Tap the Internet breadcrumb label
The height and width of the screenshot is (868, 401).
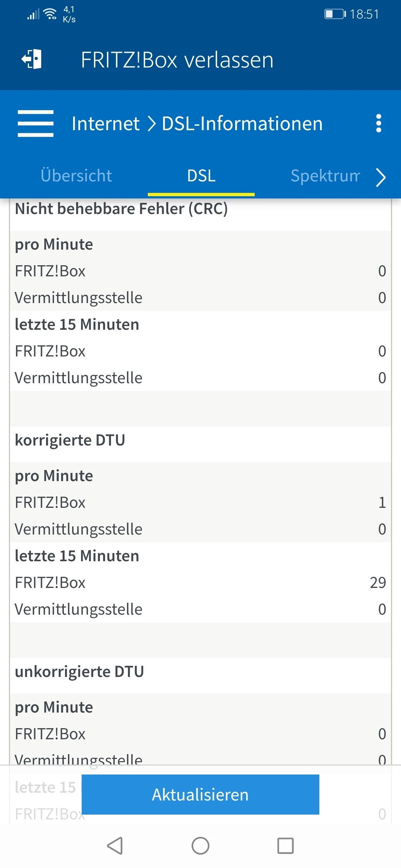tap(105, 124)
